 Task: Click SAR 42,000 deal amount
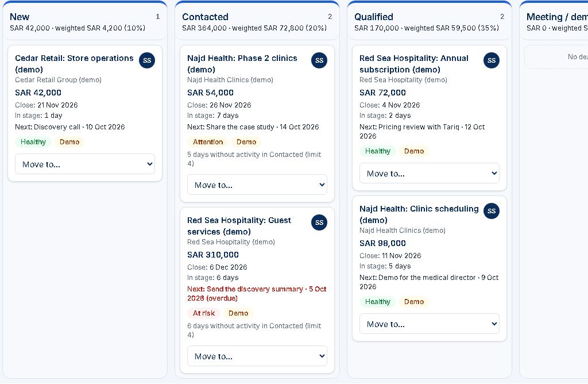coord(38,93)
